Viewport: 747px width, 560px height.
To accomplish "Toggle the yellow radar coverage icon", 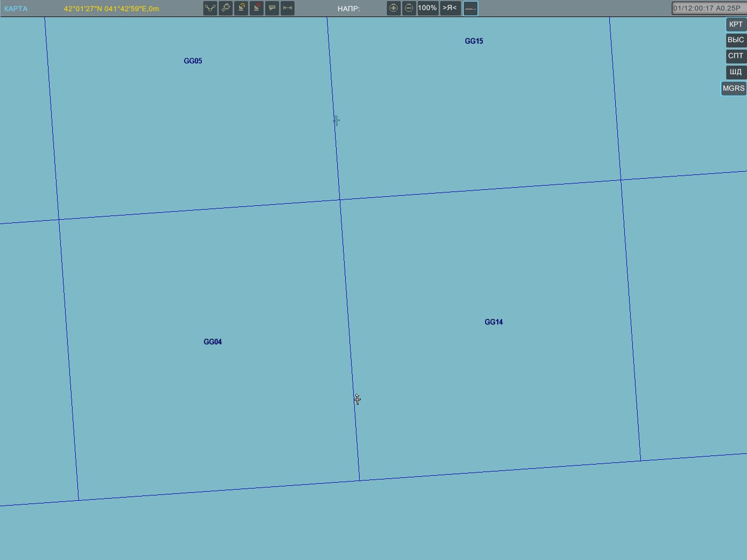I will tap(241, 8).
